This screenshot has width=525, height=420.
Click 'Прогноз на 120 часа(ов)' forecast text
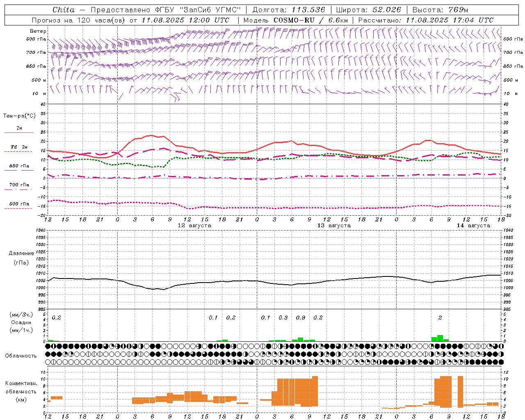[79, 20]
